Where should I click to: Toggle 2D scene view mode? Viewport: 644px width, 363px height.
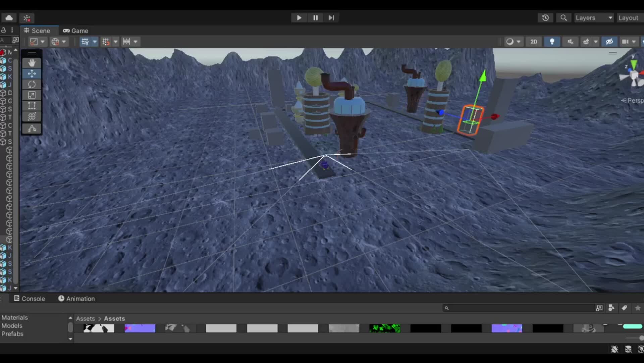click(x=534, y=42)
